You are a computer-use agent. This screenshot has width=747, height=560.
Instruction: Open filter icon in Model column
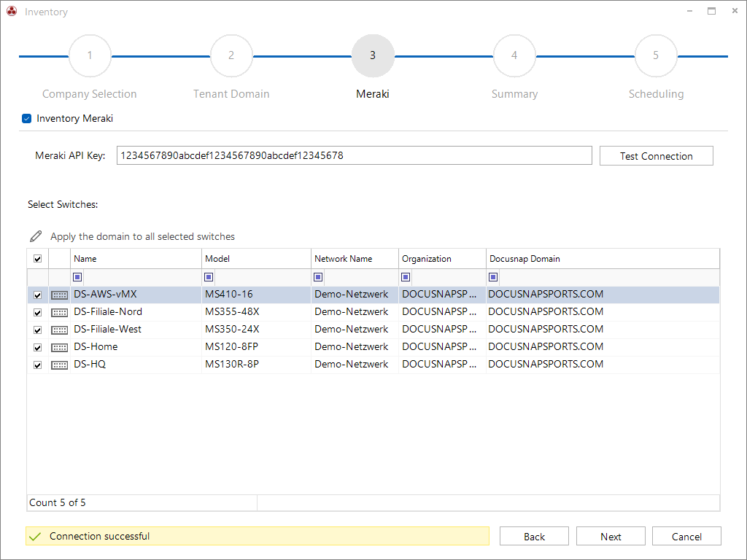pyautogui.click(x=209, y=277)
